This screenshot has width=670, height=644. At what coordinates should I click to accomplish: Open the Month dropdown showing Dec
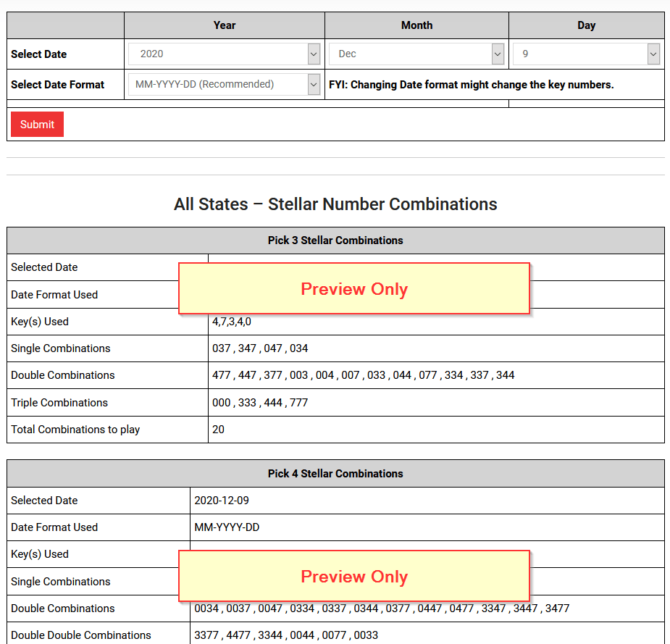416,54
